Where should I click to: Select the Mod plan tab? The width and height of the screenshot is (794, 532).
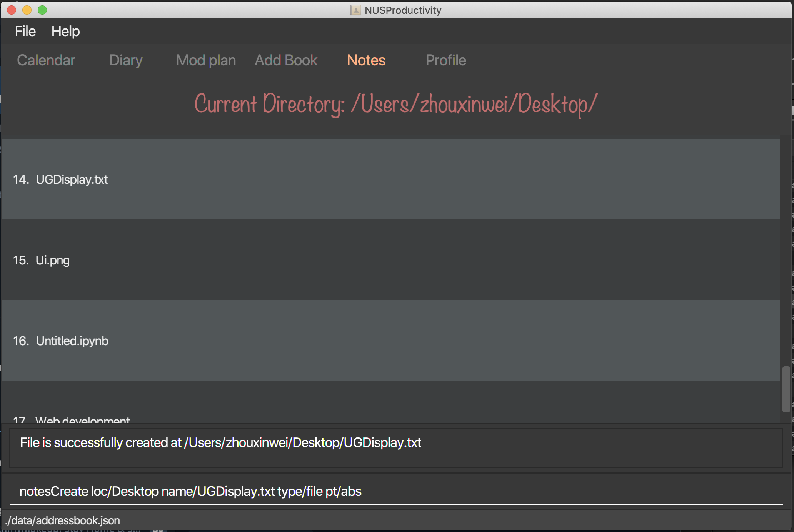pyautogui.click(x=206, y=59)
